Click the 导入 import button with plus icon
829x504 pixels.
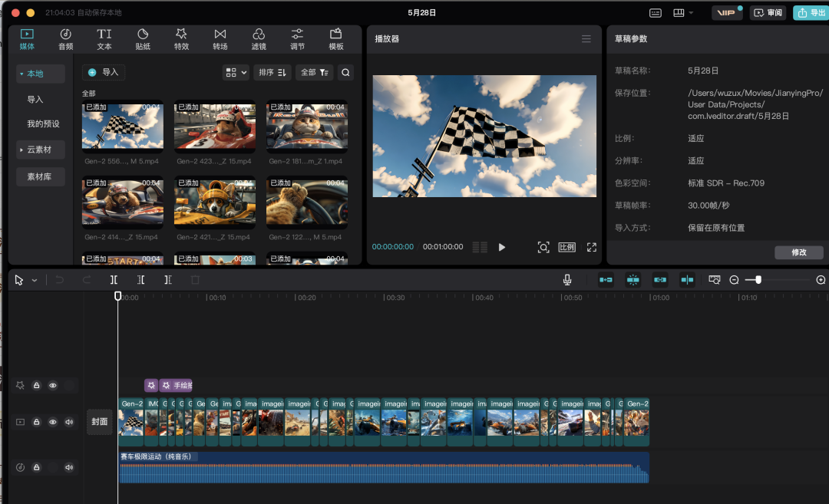(104, 72)
